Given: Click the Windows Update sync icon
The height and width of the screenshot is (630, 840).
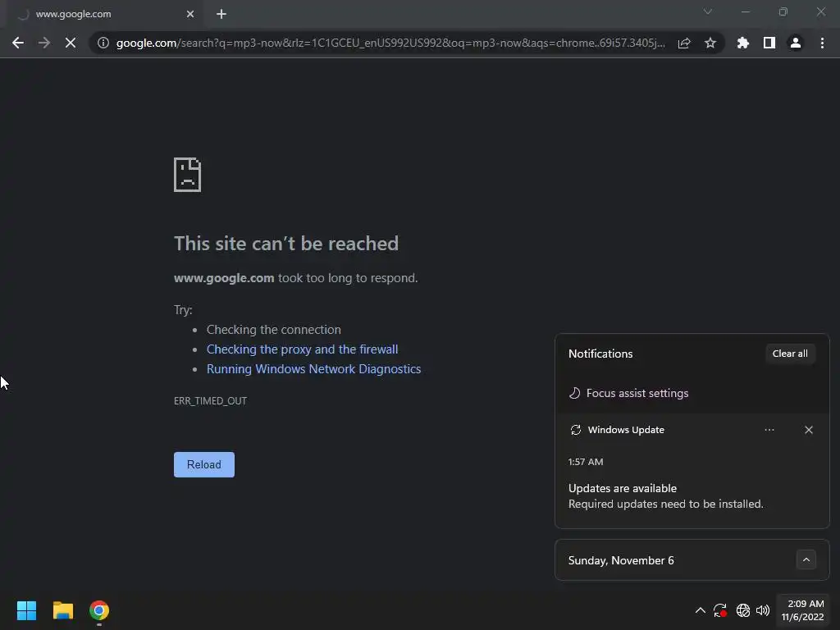Looking at the screenshot, I should click(576, 430).
